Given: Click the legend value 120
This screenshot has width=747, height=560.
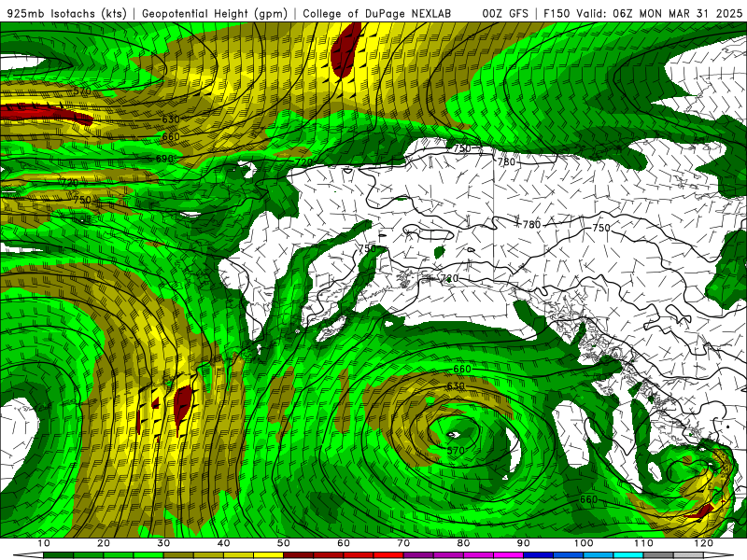Looking at the screenshot, I should click(x=704, y=543).
